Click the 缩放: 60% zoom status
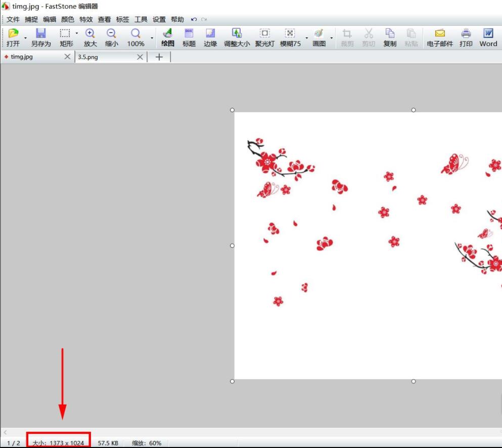502x448 pixels. (x=147, y=443)
